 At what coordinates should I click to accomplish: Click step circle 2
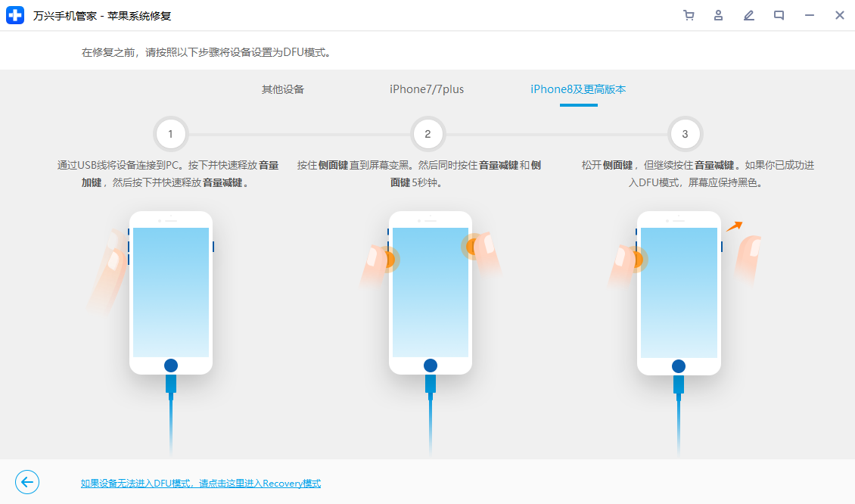pos(427,133)
